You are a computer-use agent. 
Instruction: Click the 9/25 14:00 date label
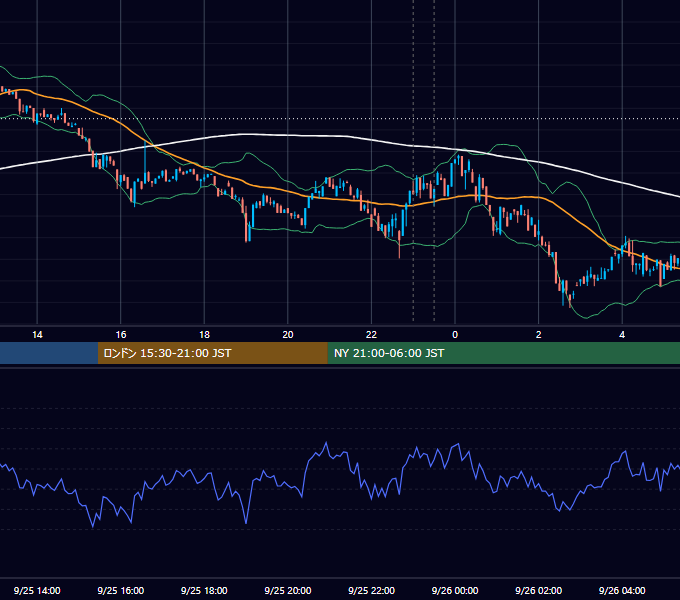tap(37, 590)
